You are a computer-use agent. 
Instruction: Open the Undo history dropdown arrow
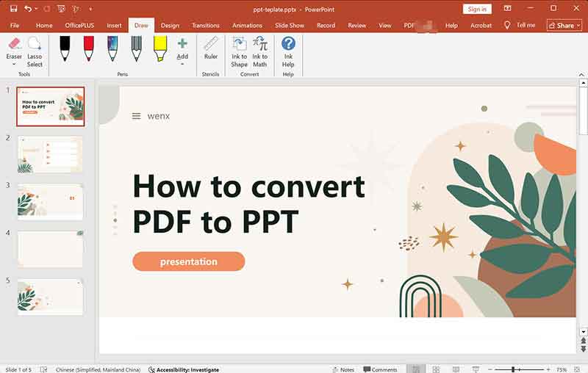[x=36, y=9]
